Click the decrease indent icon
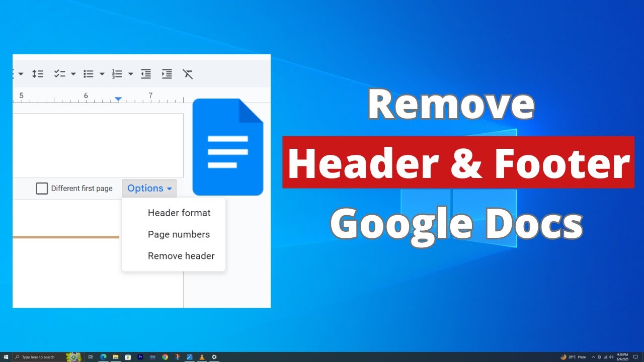Viewport: 644px width, 362px height. pos(146,74)
